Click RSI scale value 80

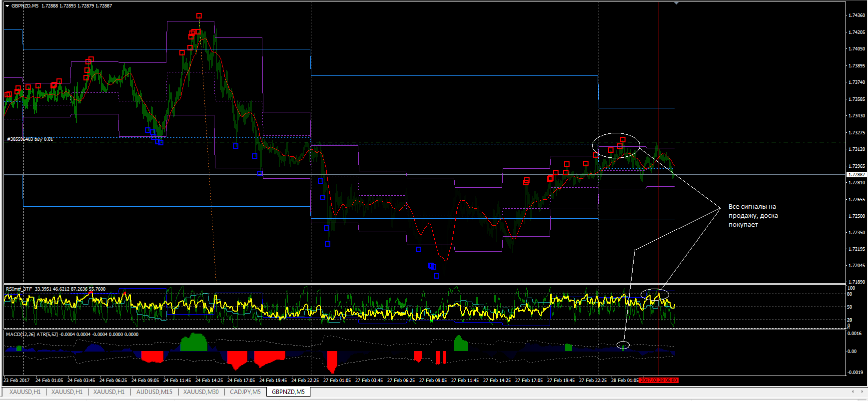click(x=850, y=294)
